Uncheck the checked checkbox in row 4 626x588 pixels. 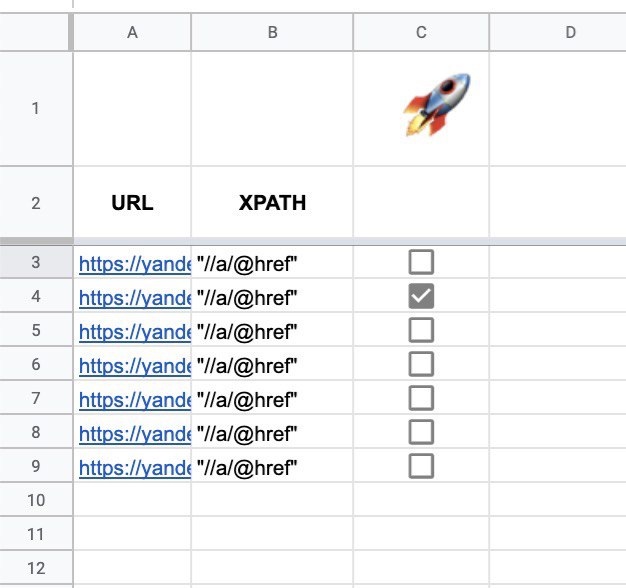pyautogui.click(x=421, y=296)
